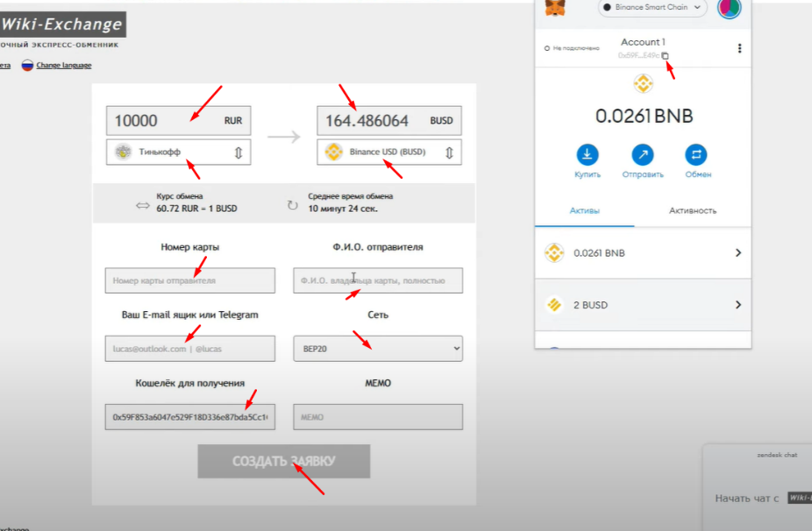Click the Отправить (Send) icon

click(643, 154)
